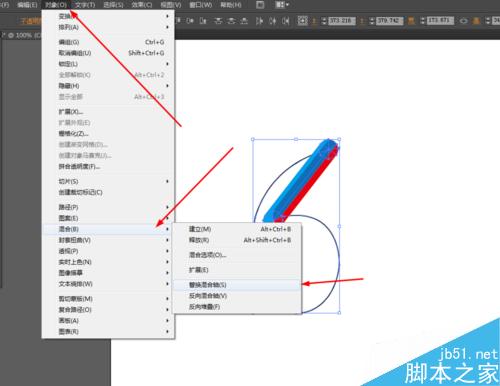Click the blue blended stroke on canvas
Screen dimensions: 500x386
coord(297,183)
